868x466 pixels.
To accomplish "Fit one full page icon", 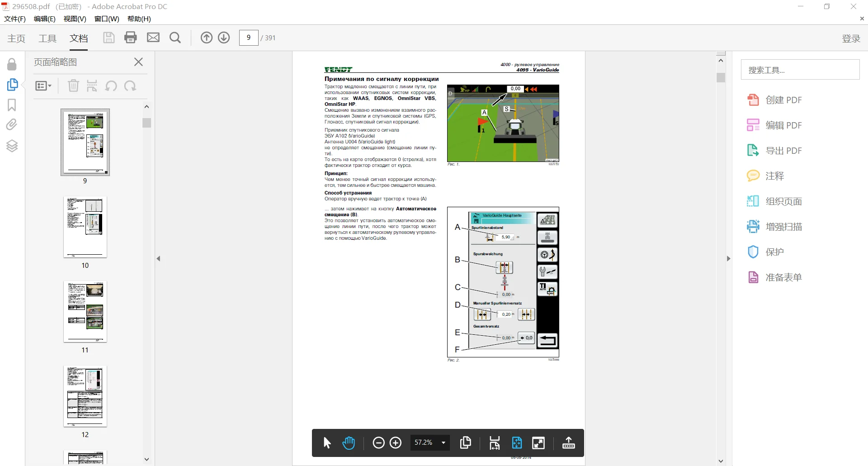I will coord(517,443).
